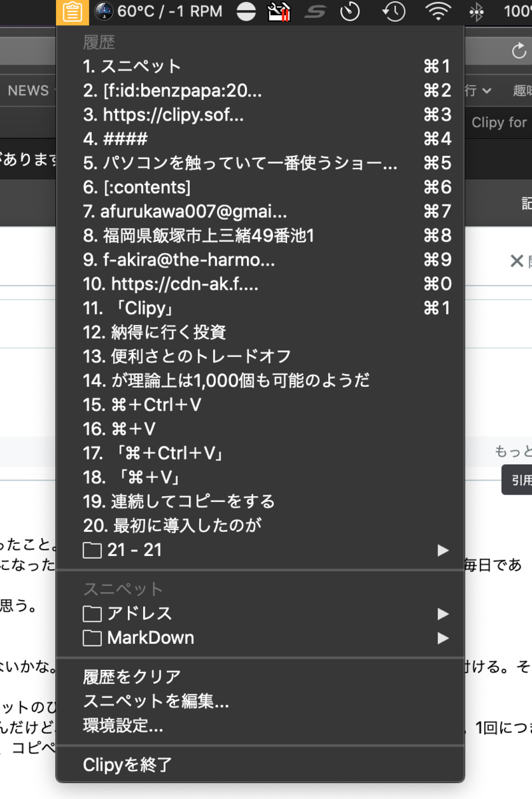Open the circular timer menu bar icon

pyautogui.click(x=350, y=11)
